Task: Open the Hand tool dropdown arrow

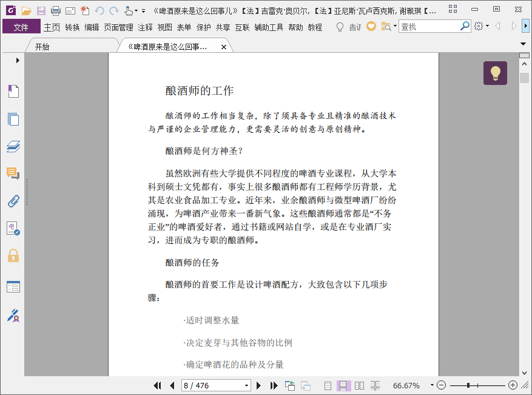Action: pos(136,11)
